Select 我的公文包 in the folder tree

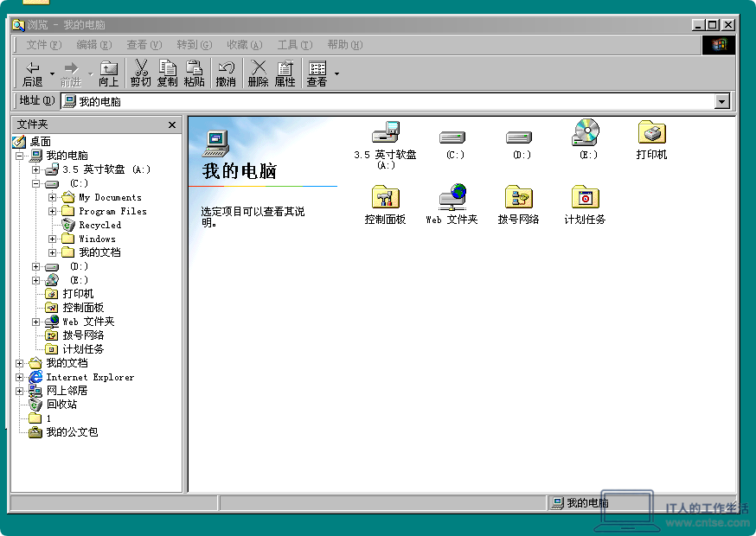(73, 432)
